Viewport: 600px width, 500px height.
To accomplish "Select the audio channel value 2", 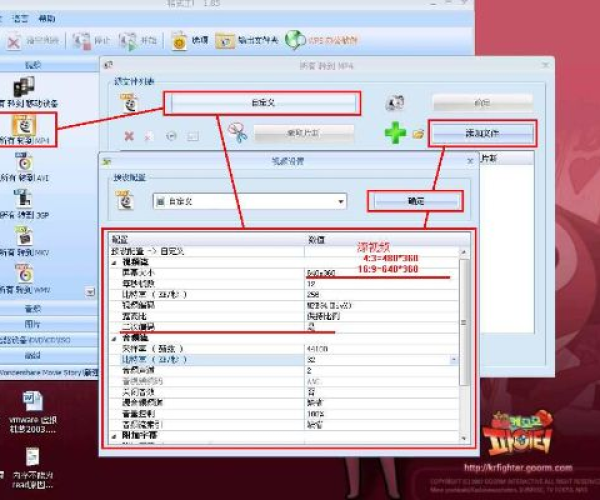I will coord(309,370).
